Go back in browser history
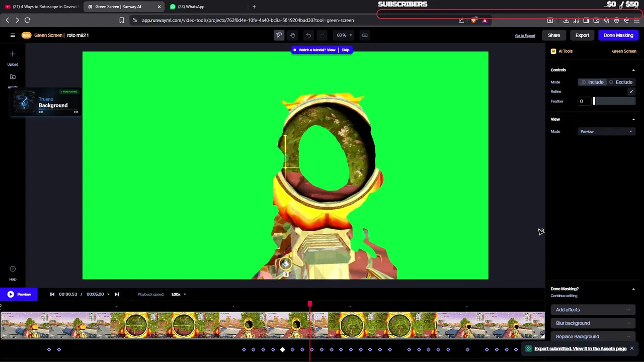Image resolution: width=644 pixels, height=362 pixels. click(x=7, y=20)
